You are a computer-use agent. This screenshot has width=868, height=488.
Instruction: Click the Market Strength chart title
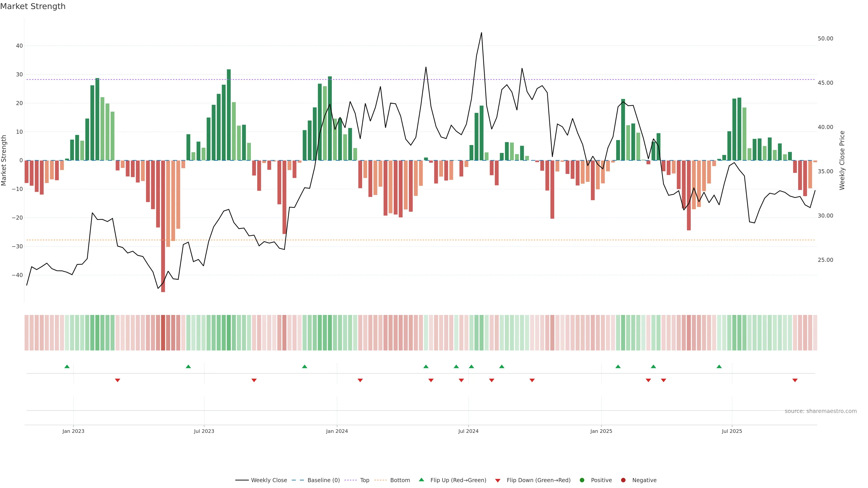tap(33, 6)
